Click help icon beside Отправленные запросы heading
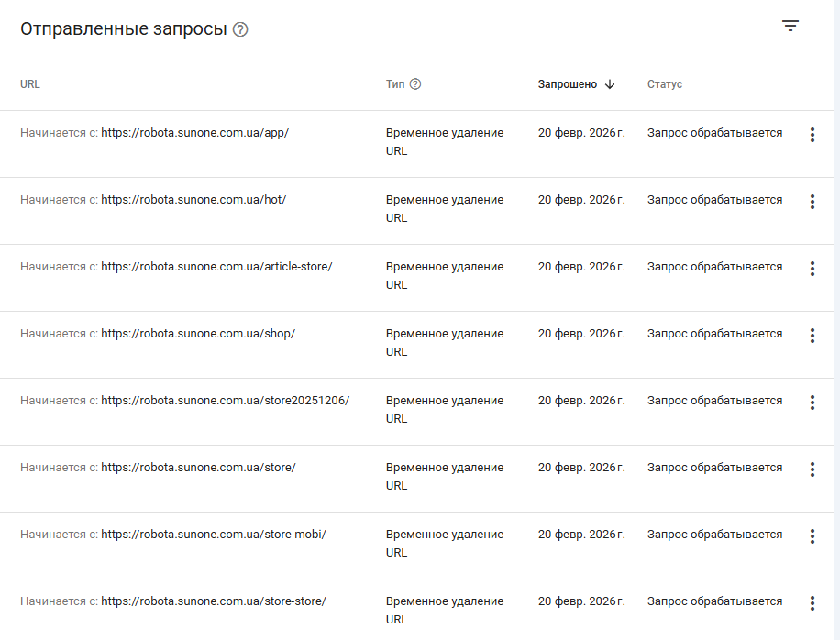Screen dimensions: 840x640 click(x=240, y=29)
